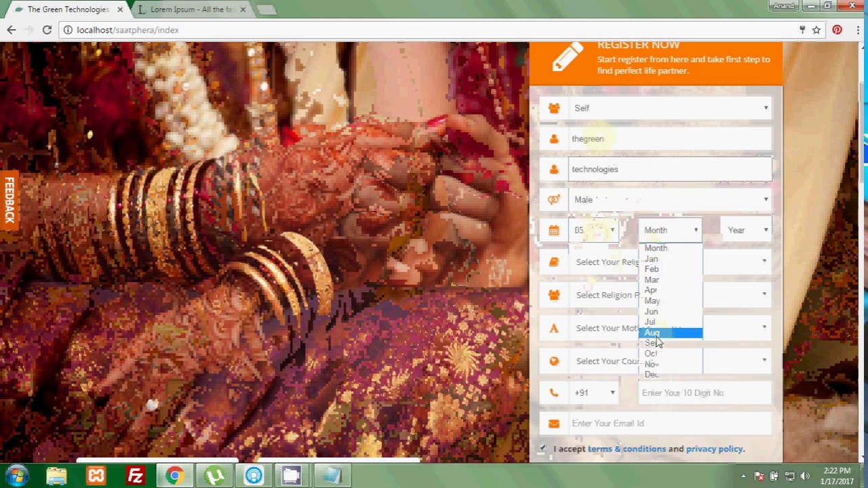The image size is (868, 488).
Task: Bookmark this page with star icon
Action: click(816, 30)
